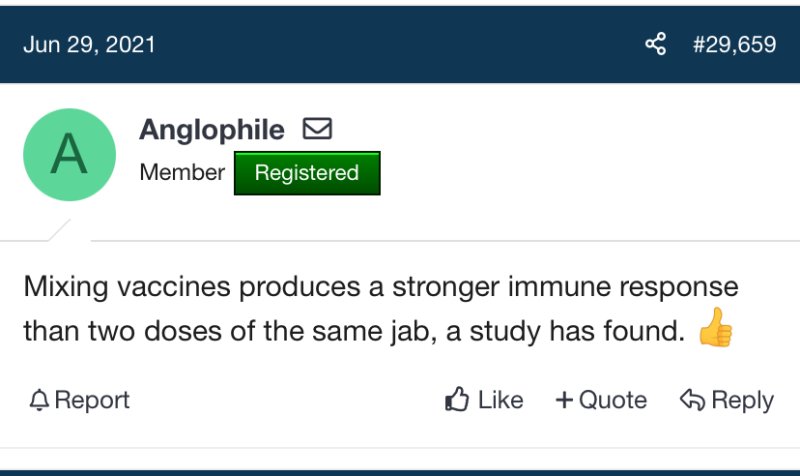Report this post using the Report label
This screenshot has height=476, width=800.
pyautogui.click(x=92, y=400)
